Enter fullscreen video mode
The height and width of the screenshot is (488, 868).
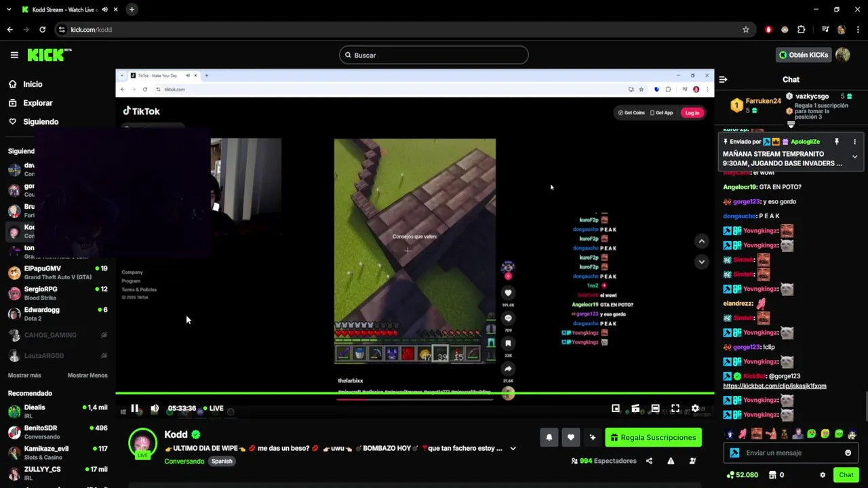tap(675, 408)
